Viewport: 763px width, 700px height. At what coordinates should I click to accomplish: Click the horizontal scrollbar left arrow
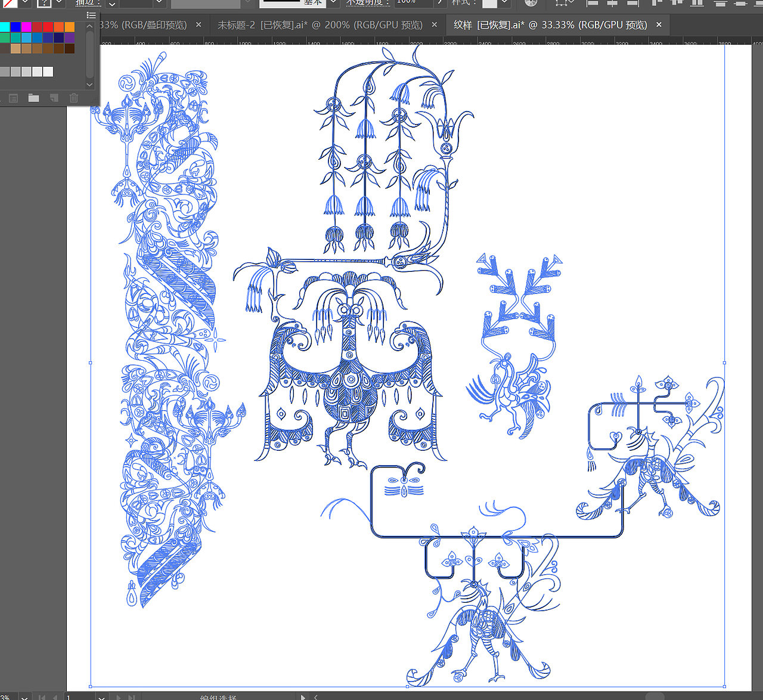(316, 696)
